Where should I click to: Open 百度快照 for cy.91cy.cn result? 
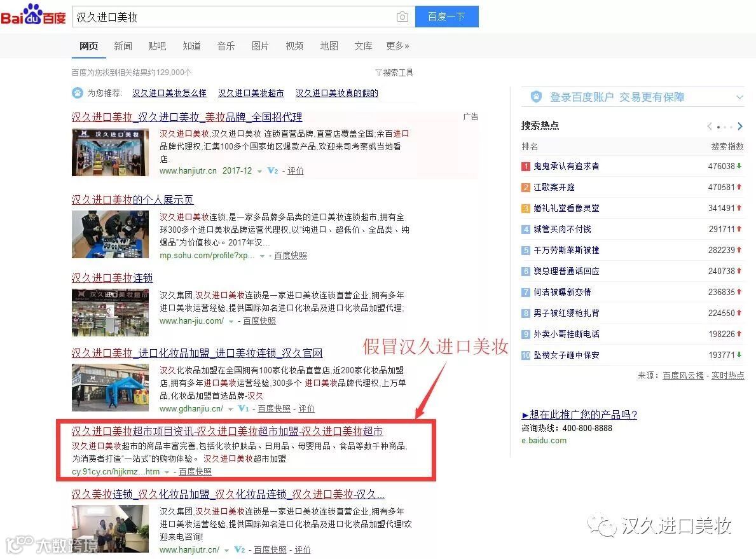[195, 471]
